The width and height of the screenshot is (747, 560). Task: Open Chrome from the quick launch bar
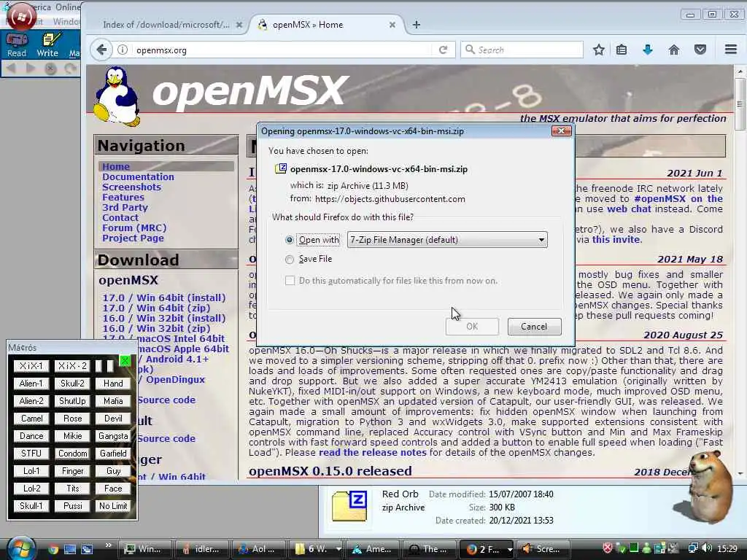click(53, 549)
